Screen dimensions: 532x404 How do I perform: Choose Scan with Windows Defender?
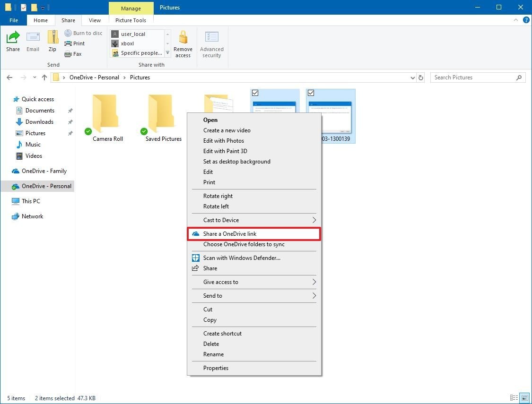point(254,258)
